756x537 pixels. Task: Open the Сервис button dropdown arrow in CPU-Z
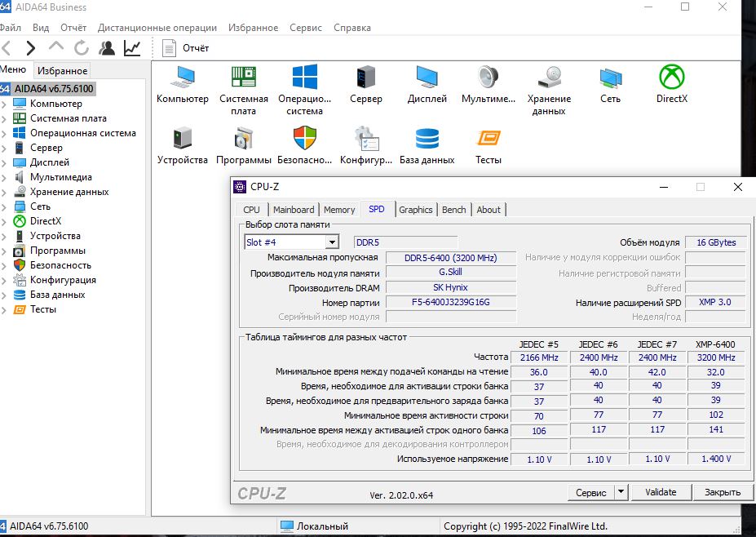tap(621, 492)
